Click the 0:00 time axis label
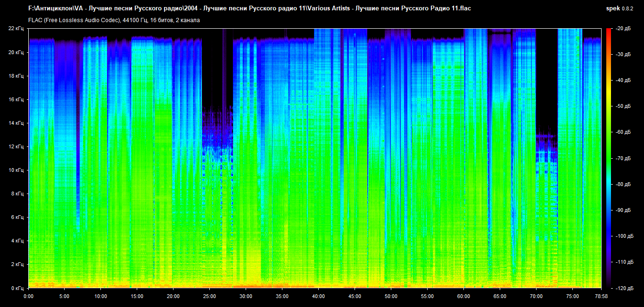Viewport: 644px width, 307px height. (x=28, y=297)
